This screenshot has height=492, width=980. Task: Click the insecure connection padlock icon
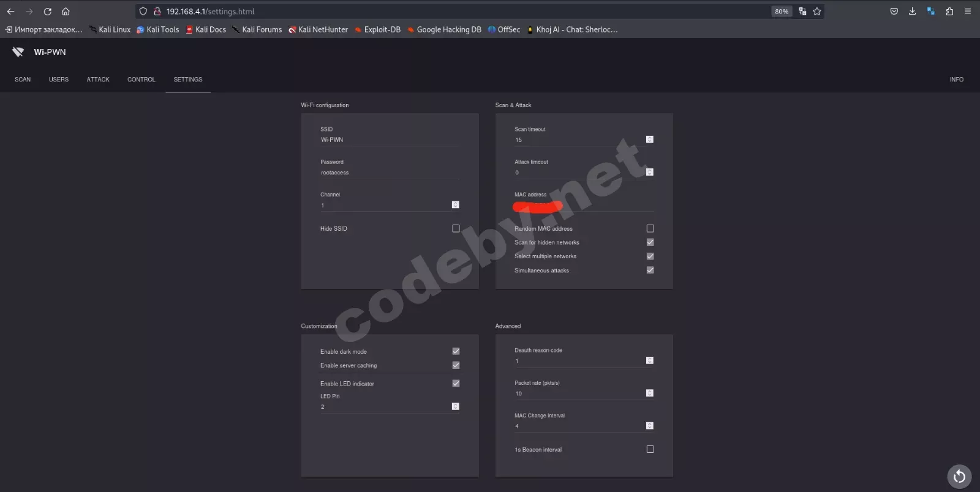coord(157,11)
